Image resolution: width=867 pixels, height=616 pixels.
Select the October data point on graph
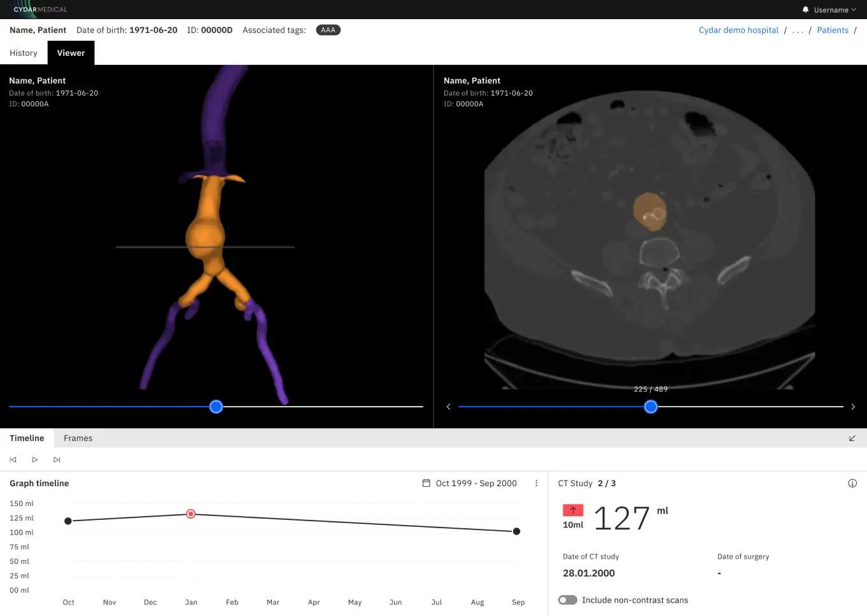point(68,521)
